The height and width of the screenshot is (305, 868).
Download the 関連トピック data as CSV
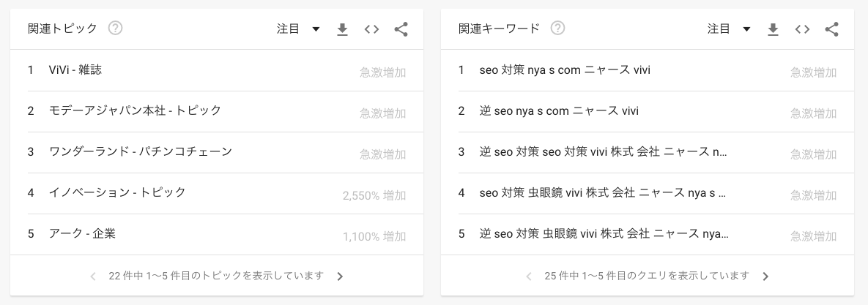343,29
